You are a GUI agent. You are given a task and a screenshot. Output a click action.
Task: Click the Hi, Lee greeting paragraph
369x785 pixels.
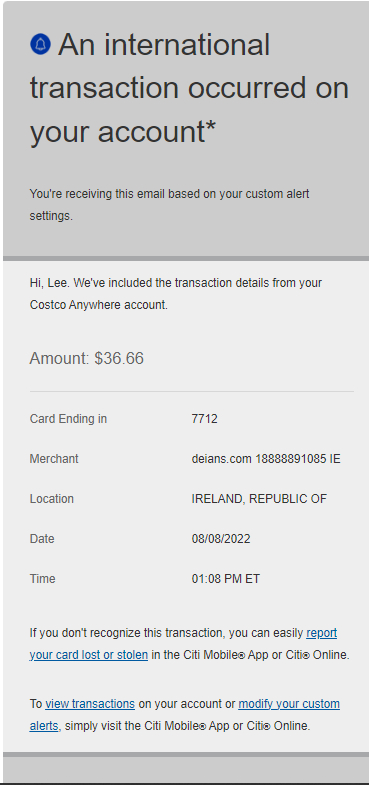[x=176, y=293]
